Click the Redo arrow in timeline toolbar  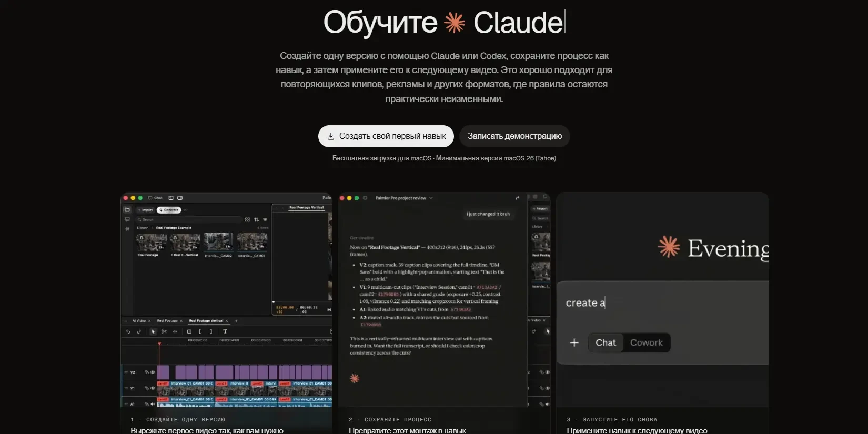pos(139,332)
